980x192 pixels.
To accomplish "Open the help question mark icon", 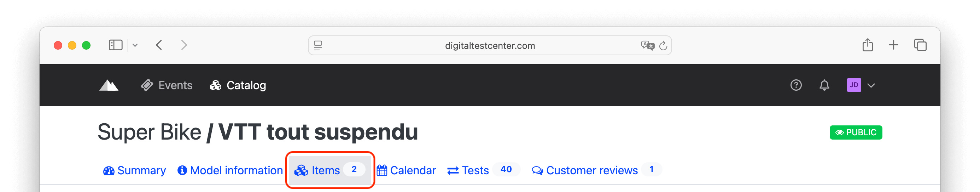I will [x=796, y=85].
